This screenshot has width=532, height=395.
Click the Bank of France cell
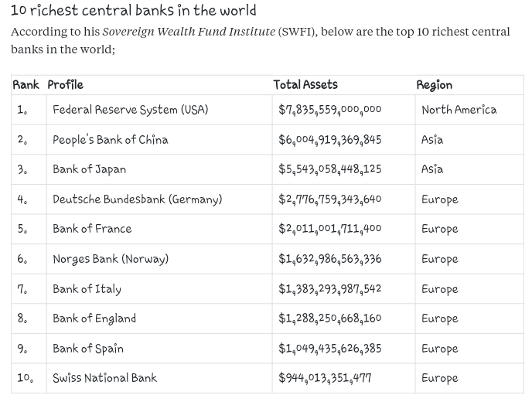click(92, 229)
